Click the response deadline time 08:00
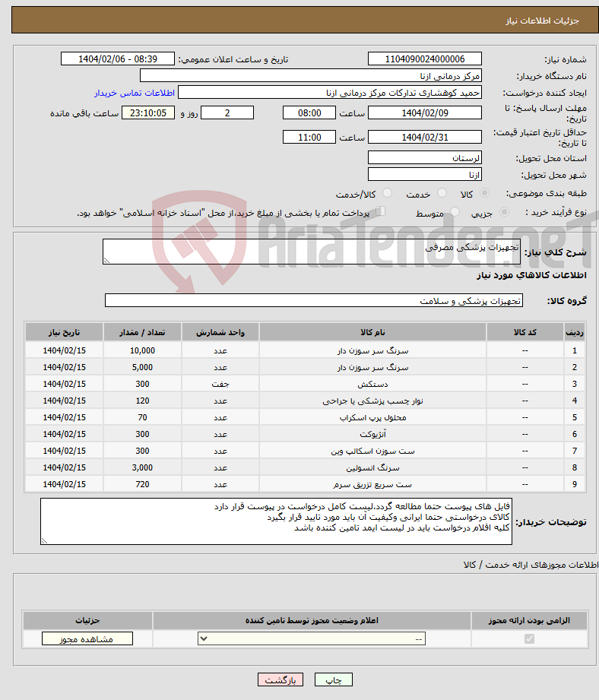The width and height of the screenshot is (599, 700). click(x=309, y=112)
